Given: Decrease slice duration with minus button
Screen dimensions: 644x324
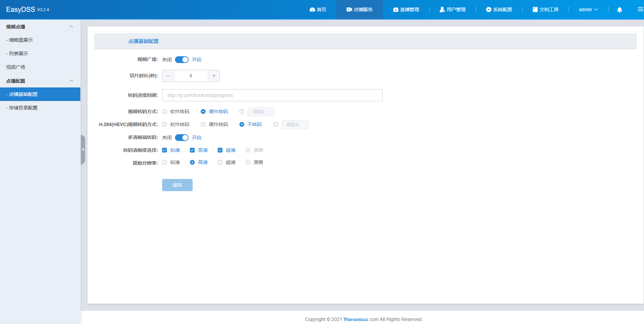Looking at the screenshot, I should click(x=168, y=76).
